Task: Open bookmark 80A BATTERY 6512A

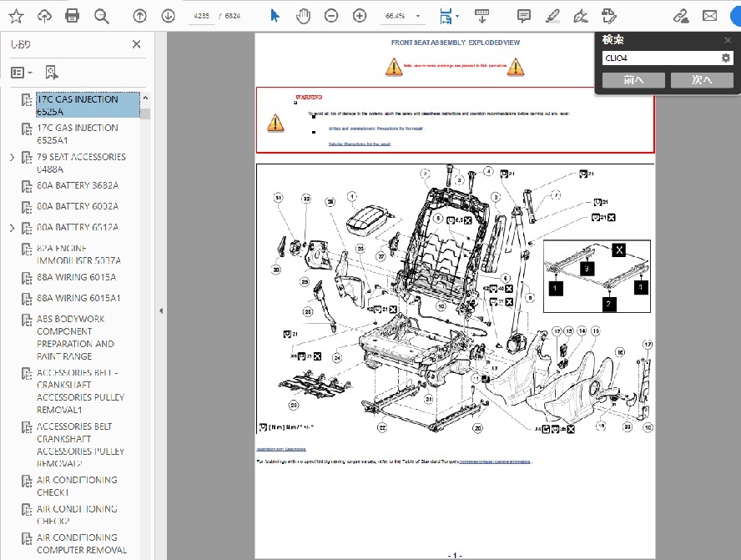Action: (x=78, y=227)
